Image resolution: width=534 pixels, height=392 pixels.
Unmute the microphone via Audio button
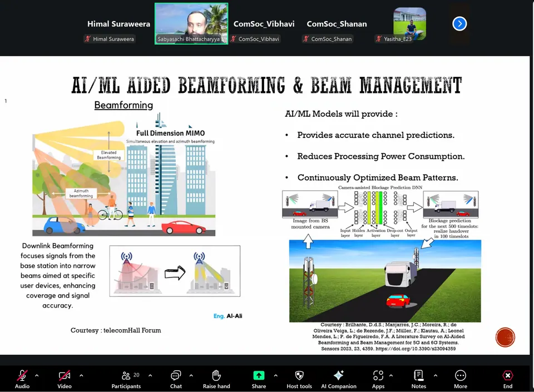point(22,379)
